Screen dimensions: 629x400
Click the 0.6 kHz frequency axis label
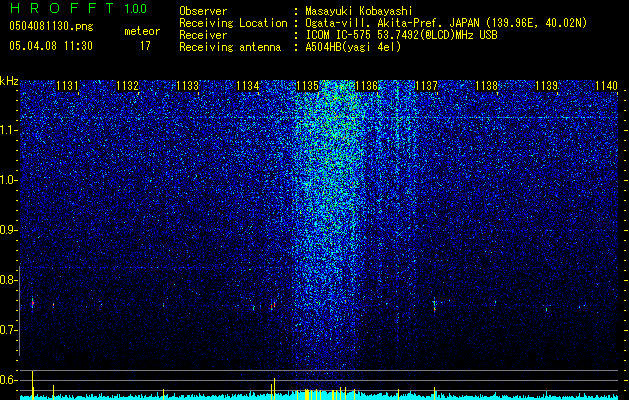pos(8,380)
